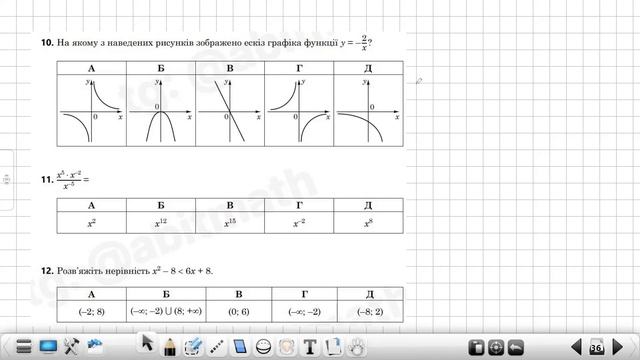The height and width of the screenshot is (360, 640).
Task: Click header A of question 11 table
Action: [x=91, y=205]
